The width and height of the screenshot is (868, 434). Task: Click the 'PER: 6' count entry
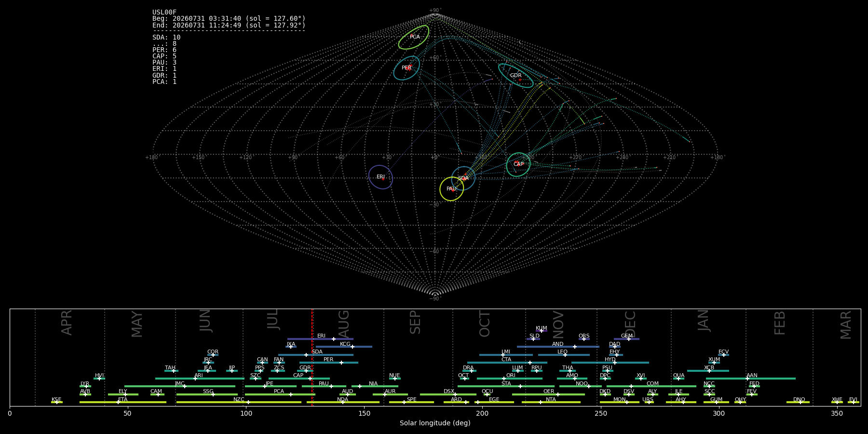pyautogui.click(x=164, y=50)
